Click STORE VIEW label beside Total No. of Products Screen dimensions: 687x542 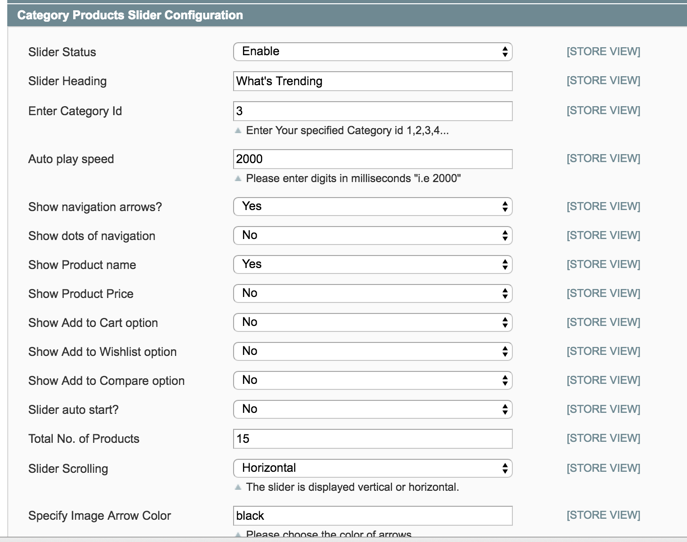(x=603, y=438)
